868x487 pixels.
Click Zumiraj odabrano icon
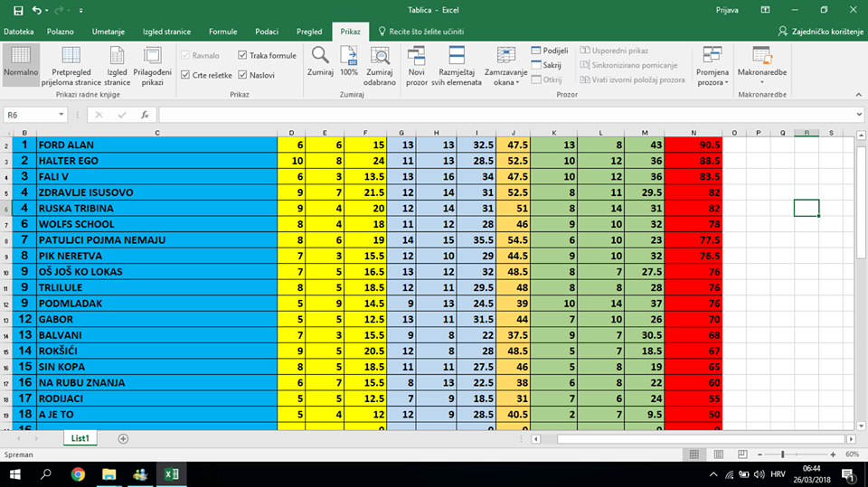pos(381,56)
